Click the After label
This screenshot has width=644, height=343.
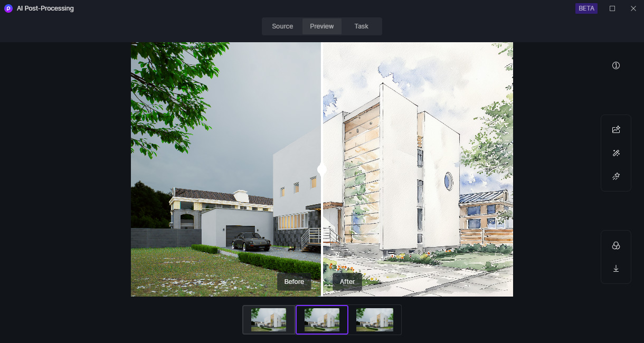[347, 282]
